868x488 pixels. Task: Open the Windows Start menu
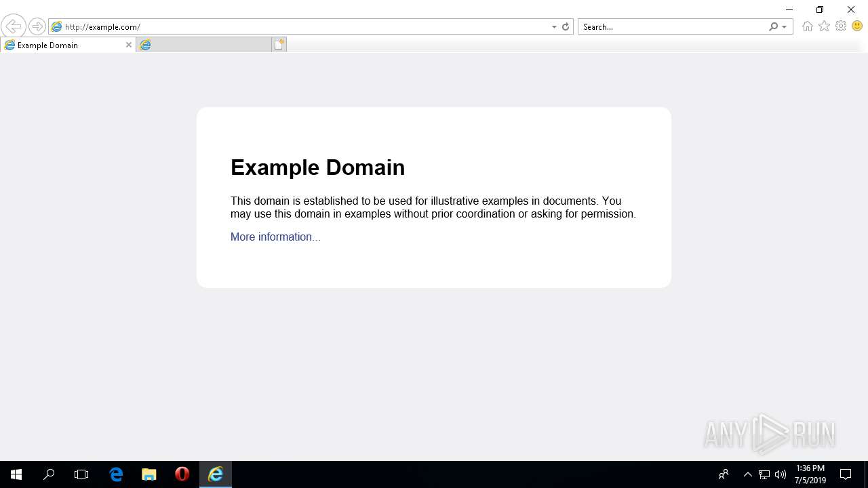pyautogui.click(x=16, y=474)
